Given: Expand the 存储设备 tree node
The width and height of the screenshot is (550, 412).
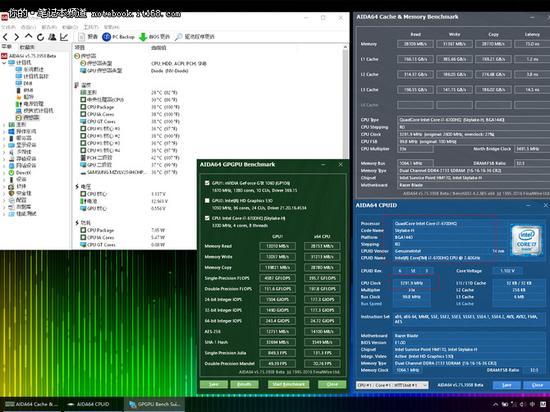Looking at the screenshot, I should coord(4,158).
